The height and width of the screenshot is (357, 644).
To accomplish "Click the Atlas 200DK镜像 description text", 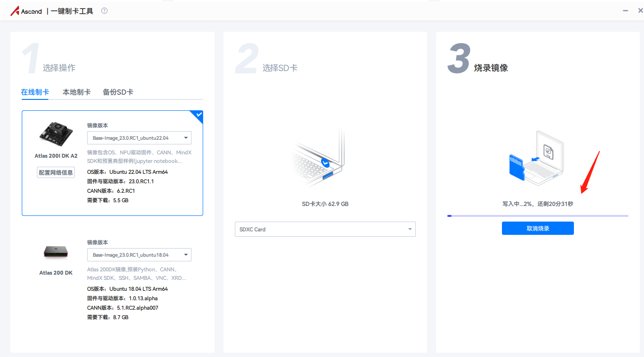I will click(x=136, y=274).
